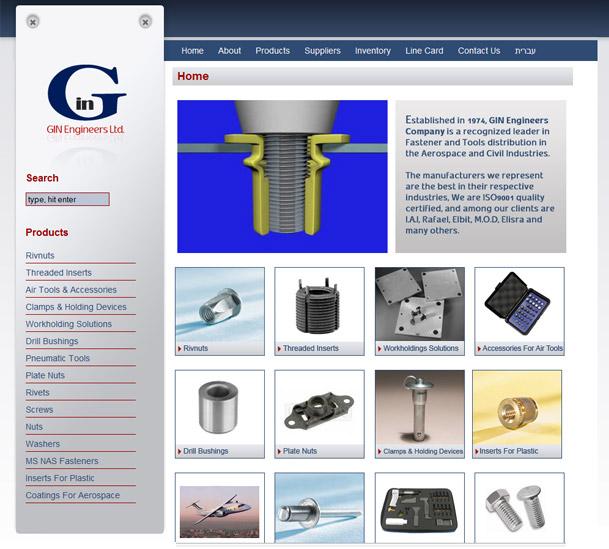The width and height of the screenshot is (609, 549).
Task: Open the Home menu item
Action: (x=192, y=51)
